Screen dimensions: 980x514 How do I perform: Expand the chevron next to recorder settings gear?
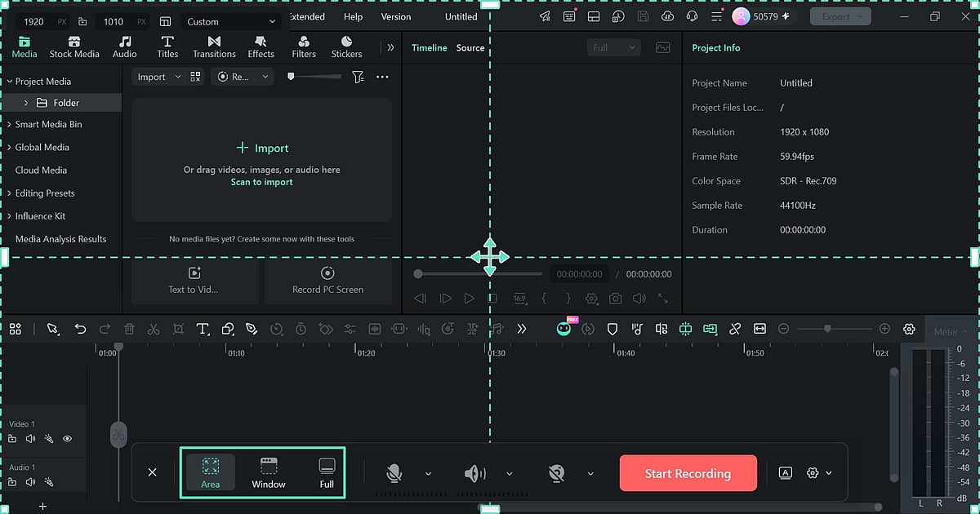pos(829,473)
